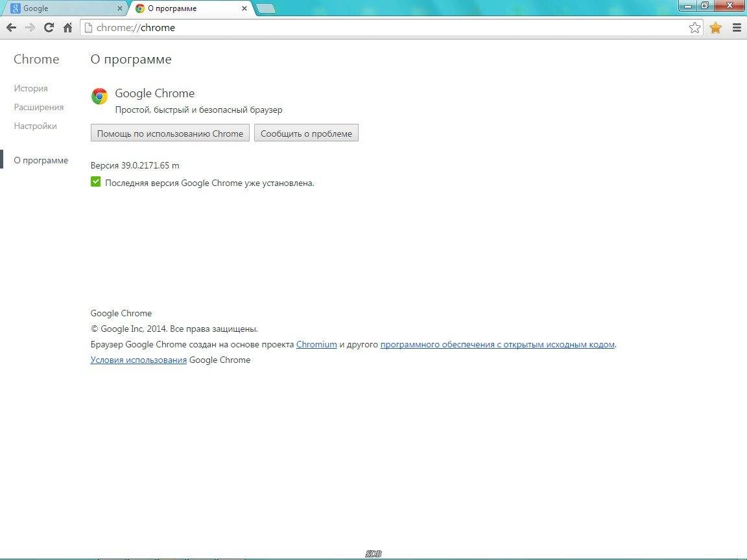Click the Google Chrome logo icon
The height and width of the screenshot is (560, 747).
[100, 96]
